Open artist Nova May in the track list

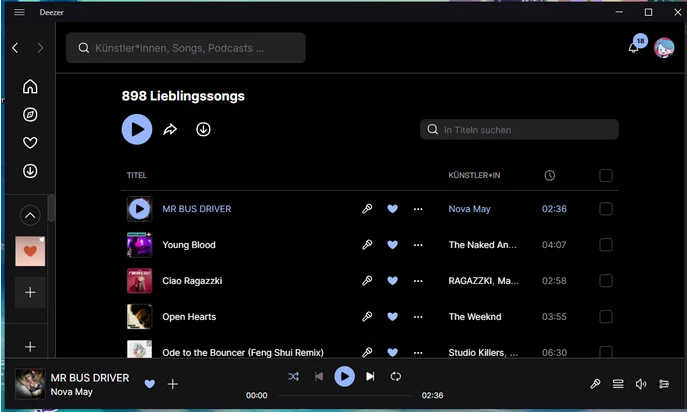point(469,209)
